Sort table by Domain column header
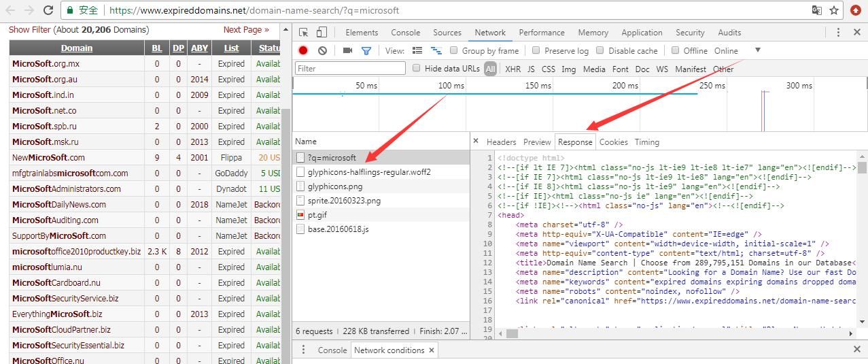The image size is (868, 364). click(x=77, y=48)
